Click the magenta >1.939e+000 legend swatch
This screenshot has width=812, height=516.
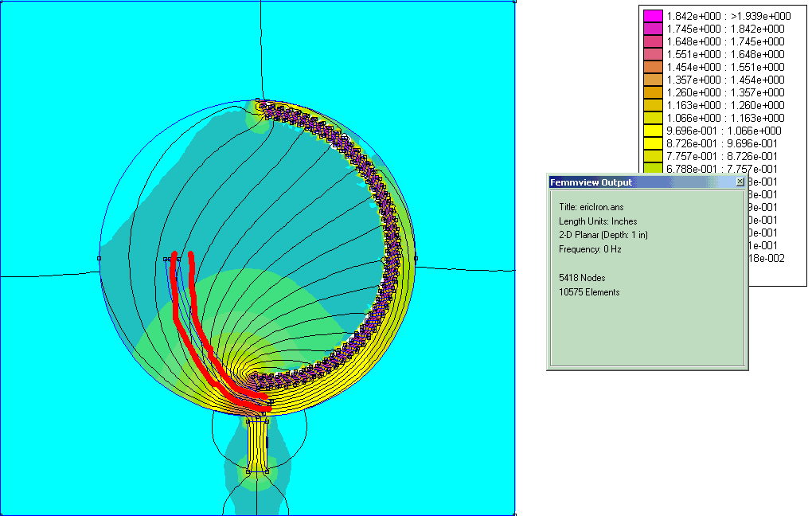(653, 16)
